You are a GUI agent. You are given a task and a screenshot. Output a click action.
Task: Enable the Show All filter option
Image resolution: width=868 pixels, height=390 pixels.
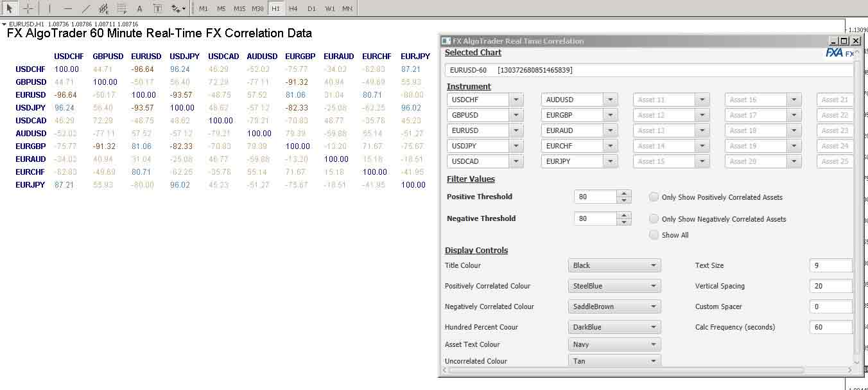pos(654,235)
